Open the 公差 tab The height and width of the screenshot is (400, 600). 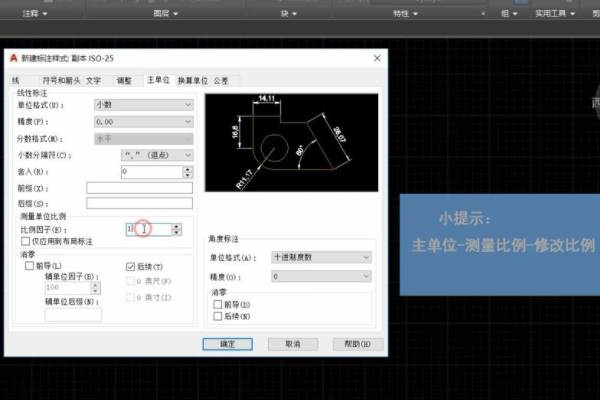pyautogui.click(x=221, y=79)
